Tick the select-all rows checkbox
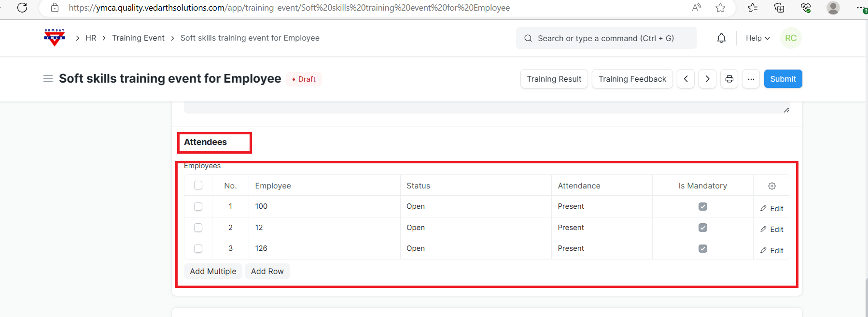Image resolution: width=868 pixels, height=317 pixels. 198,186
